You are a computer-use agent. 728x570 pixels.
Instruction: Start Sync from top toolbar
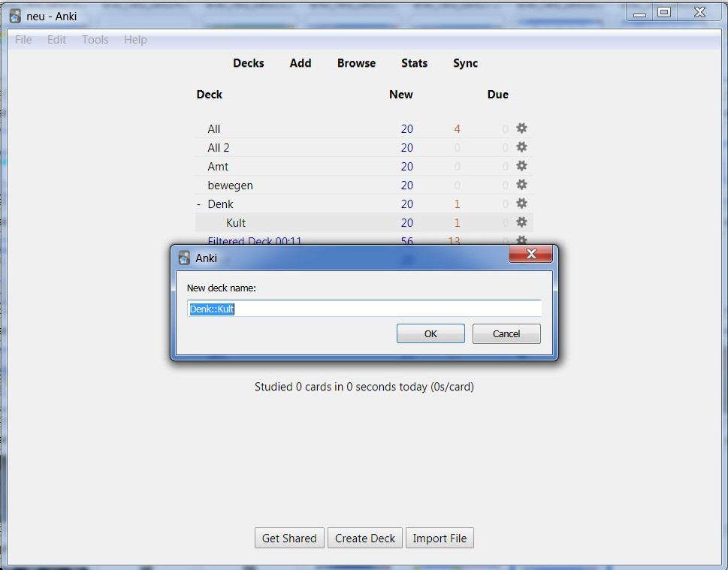(x=465, y=63)
